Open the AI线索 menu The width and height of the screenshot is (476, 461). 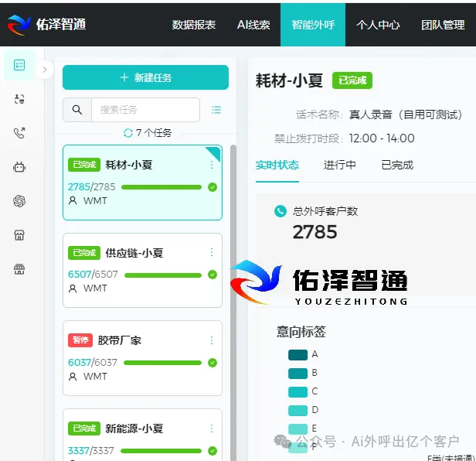coord(253,25)
